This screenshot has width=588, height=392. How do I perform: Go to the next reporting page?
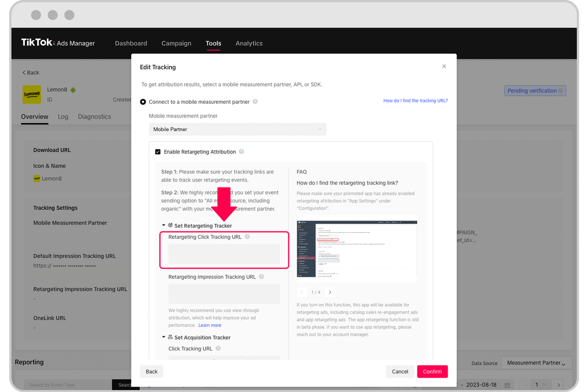[558, 385]
